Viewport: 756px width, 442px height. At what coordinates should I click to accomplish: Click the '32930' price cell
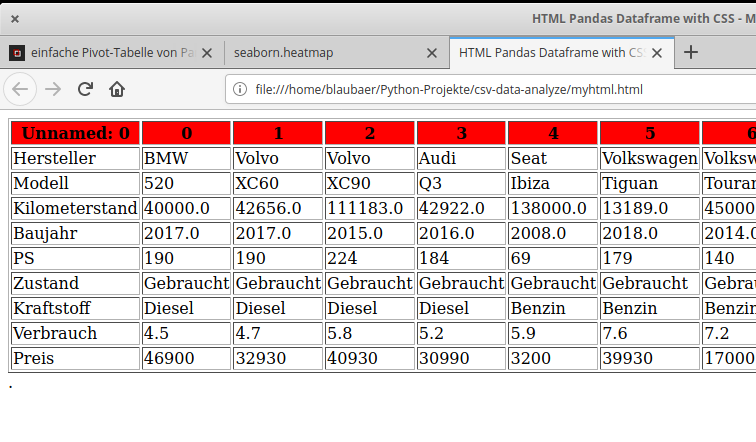point(278,359)
